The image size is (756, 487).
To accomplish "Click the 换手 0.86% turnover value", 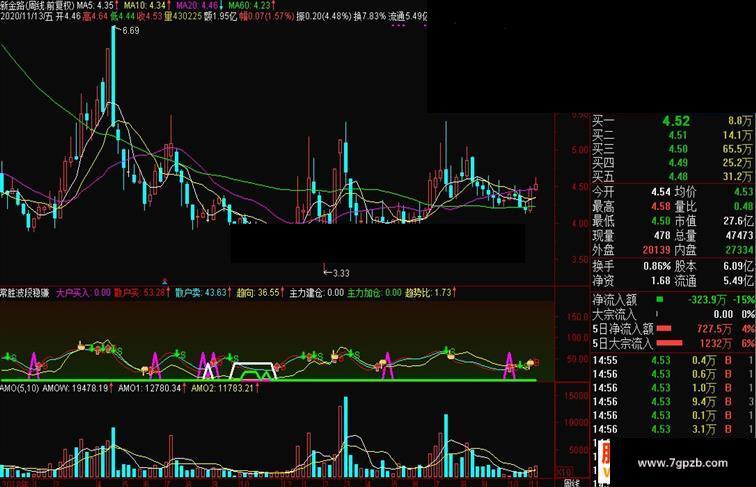I will (657, 266).
